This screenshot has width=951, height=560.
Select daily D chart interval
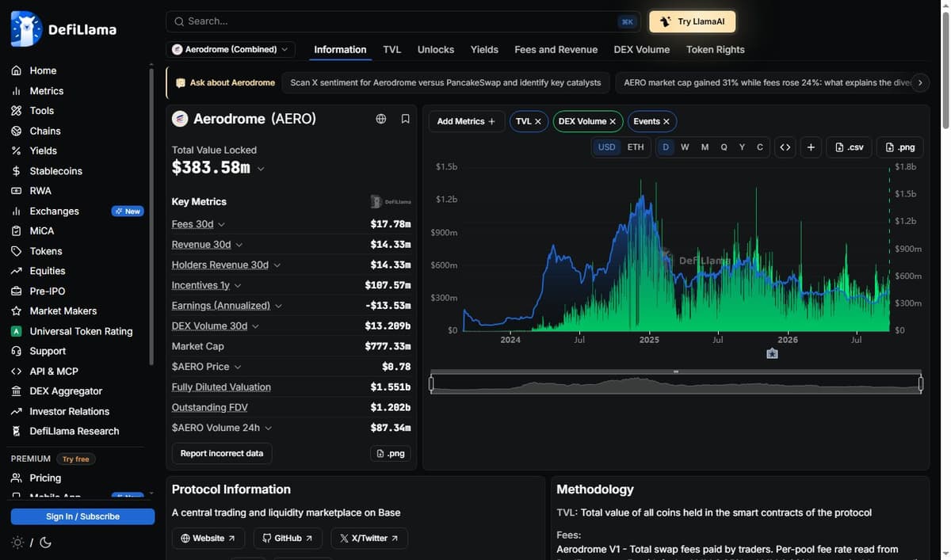(x=666, y=147)
